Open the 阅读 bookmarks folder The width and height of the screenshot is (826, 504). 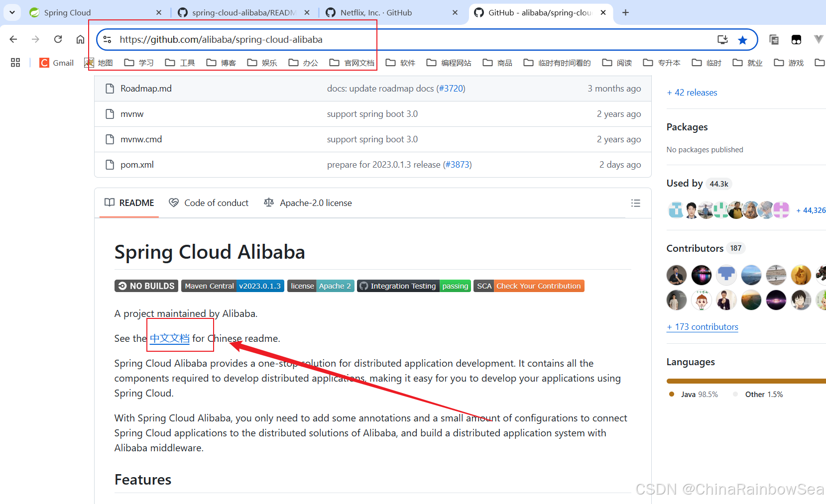tap(617, 63)
